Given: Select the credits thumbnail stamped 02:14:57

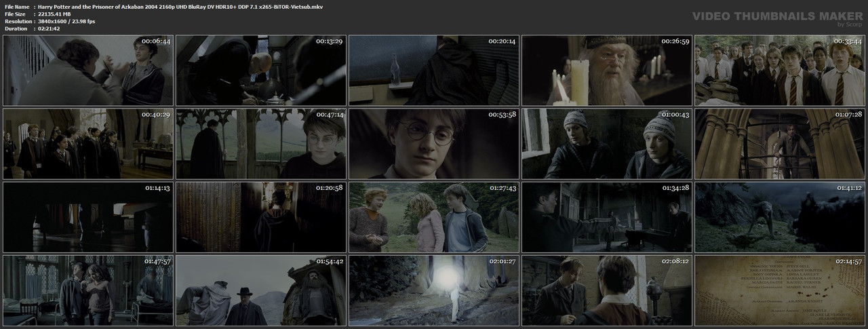Looking at the screenshot, I should point(780,290).
